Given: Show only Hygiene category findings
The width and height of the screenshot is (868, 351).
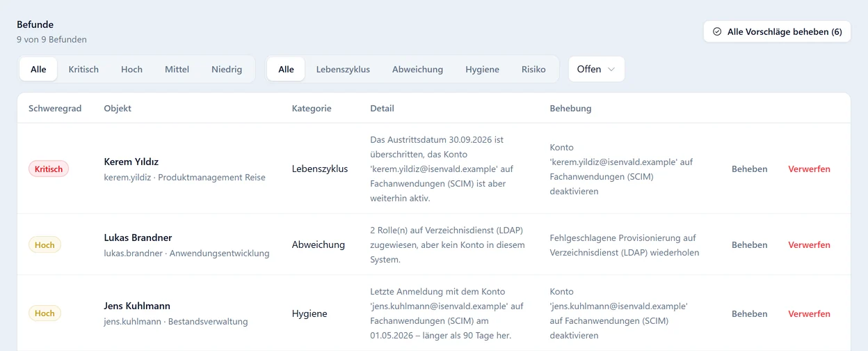Looking at the screenshot, I should pyautogui.click(x=482, y=69).
